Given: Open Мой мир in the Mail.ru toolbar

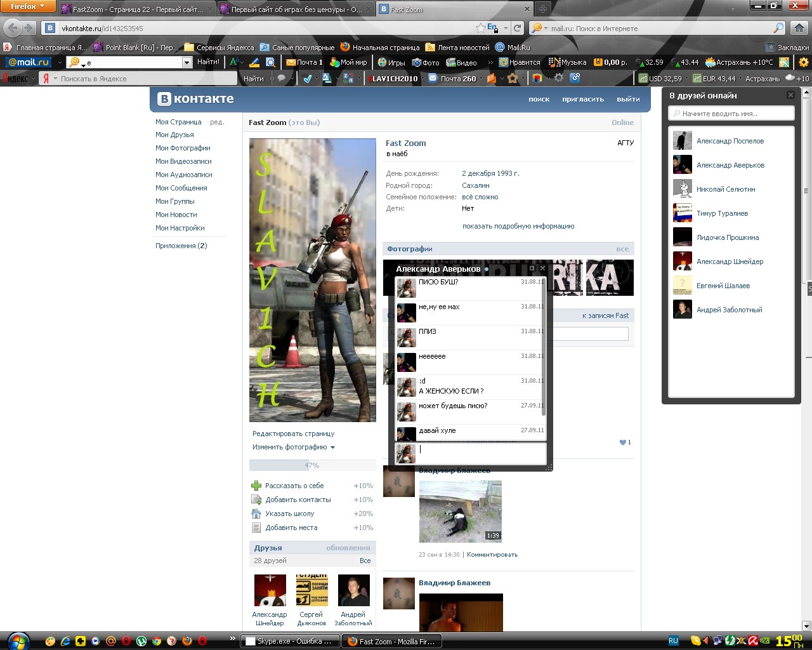Looking at the screenshot, I should [x=348, y=62].
